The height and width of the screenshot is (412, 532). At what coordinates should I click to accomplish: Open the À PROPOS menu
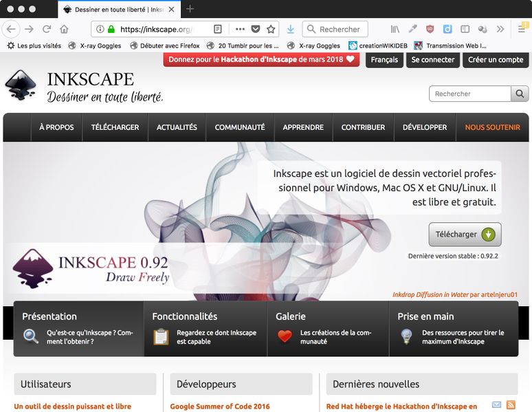(x=56, y=127)
